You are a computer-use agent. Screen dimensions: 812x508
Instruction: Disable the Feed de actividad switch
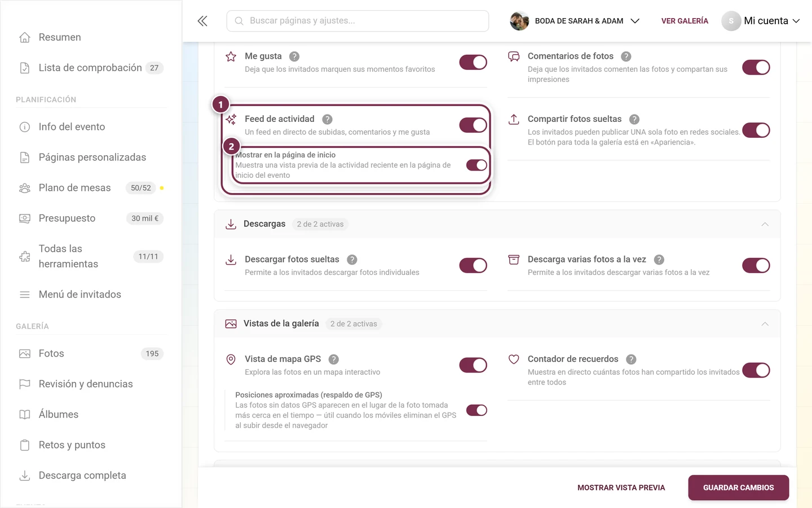click(x=473, y=125)
